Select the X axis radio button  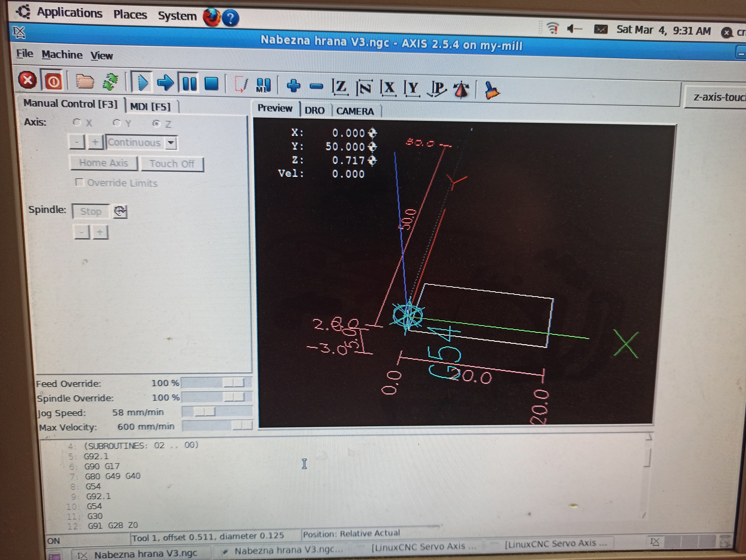[77, 122]
